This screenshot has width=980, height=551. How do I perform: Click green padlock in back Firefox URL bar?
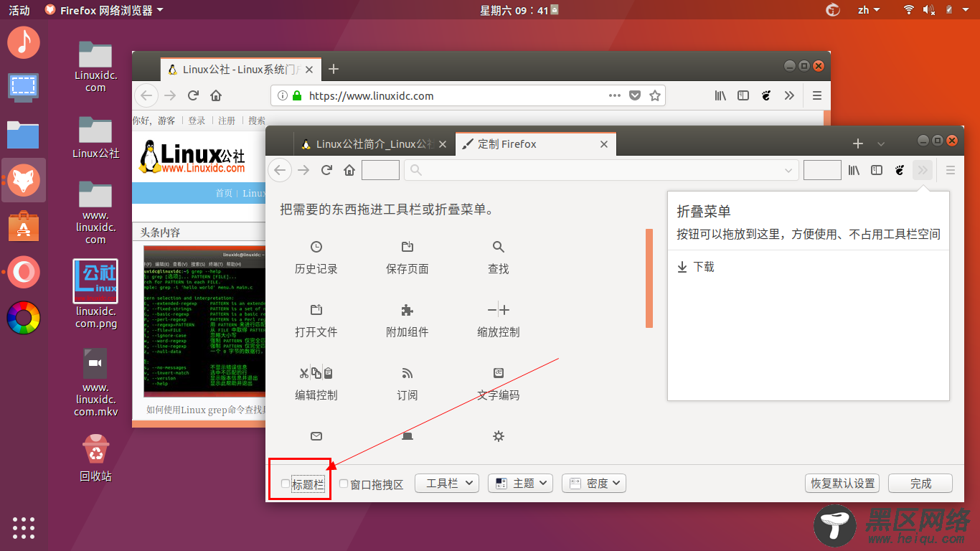tap(296, 95)
